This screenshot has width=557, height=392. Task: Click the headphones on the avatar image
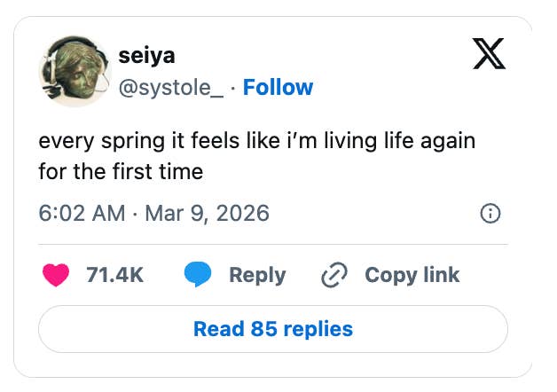(x=51, y=55)
